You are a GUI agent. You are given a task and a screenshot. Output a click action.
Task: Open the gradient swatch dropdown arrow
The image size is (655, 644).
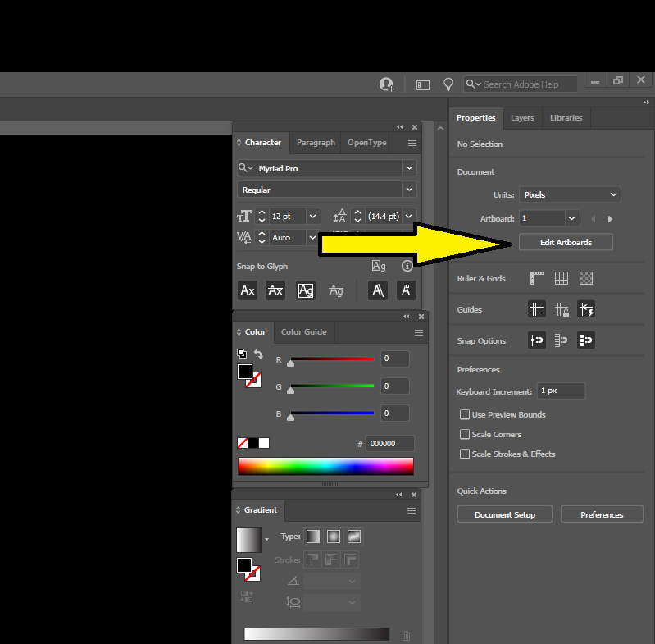[266, 540]
